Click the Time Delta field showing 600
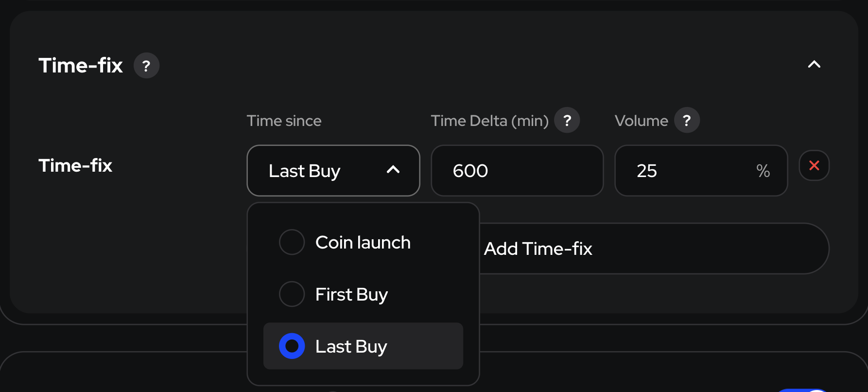Screen dimensions: 868x392 coord(517,171)
